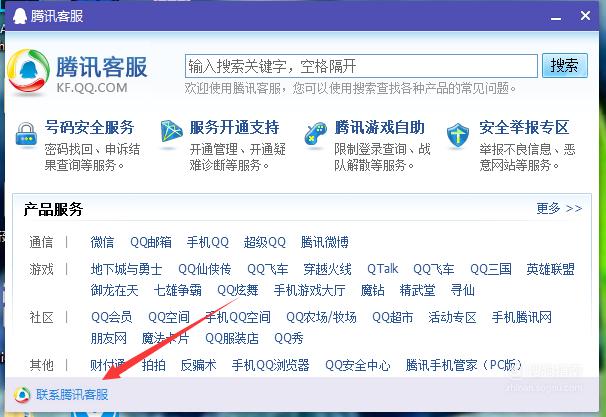Open the 财付通 link
The width and height of the screenshot is (606, 417).
pos(108,365)
